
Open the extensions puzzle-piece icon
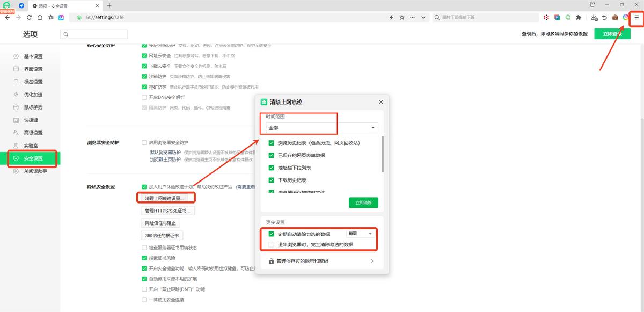(x=579, y=17)
